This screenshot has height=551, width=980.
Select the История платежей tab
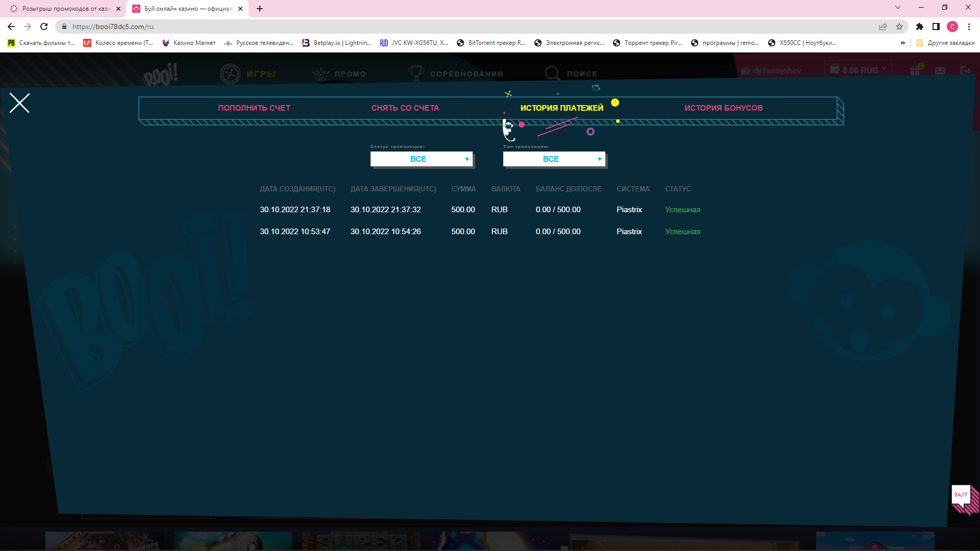click(x=561, y=108)
